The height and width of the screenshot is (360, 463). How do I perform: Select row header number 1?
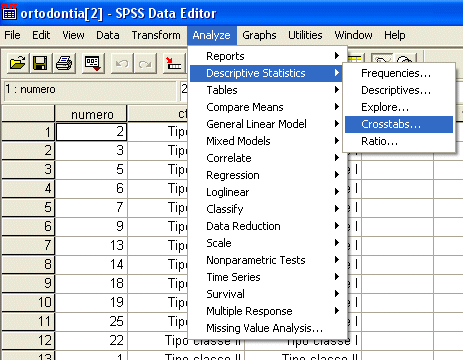coord(28,132)
